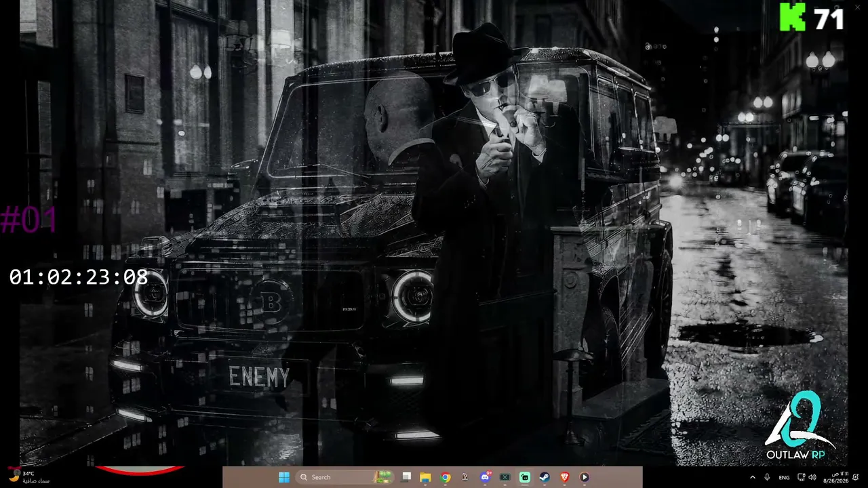868x488 pixels.
Task: Open the small figure icon beside Chrome
Action: [465, 477]
